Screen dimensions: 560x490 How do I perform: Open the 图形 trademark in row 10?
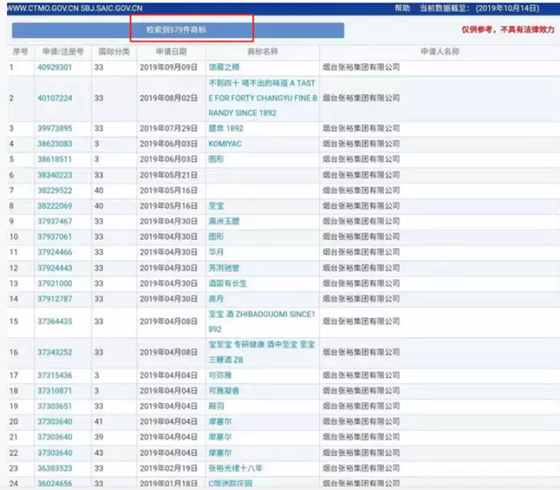(216, 237)
